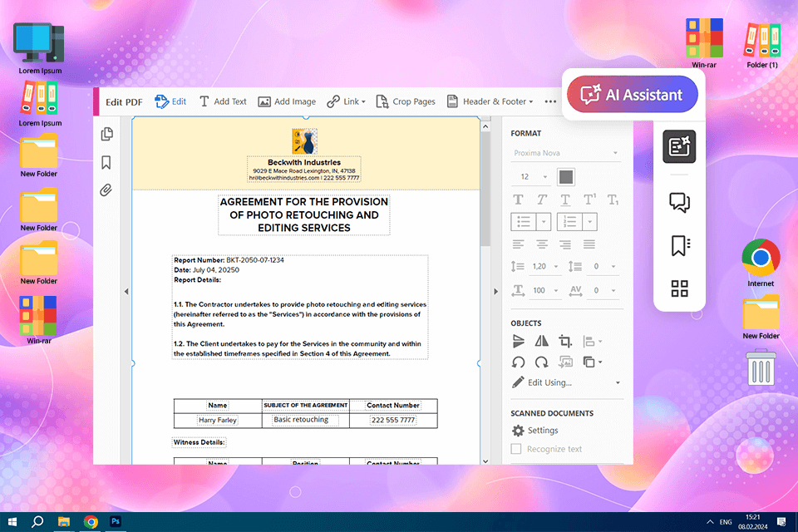Toggle bold text formatting

coord(518,199)
